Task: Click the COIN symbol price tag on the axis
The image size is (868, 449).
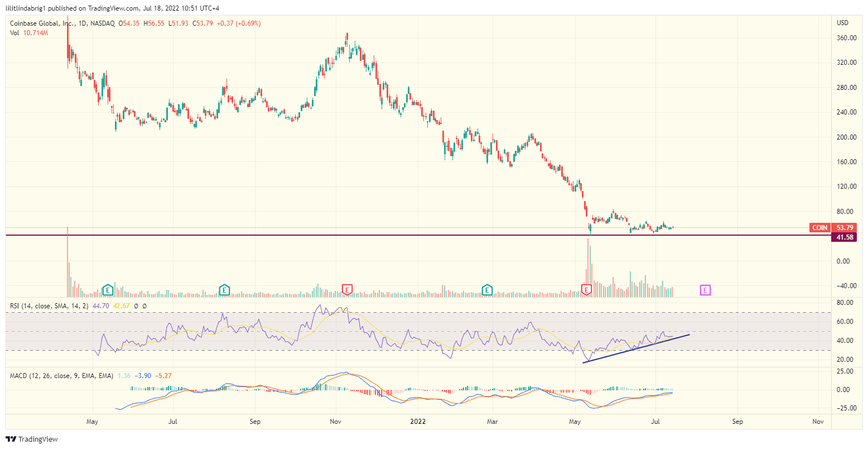Action: [819, 227]
